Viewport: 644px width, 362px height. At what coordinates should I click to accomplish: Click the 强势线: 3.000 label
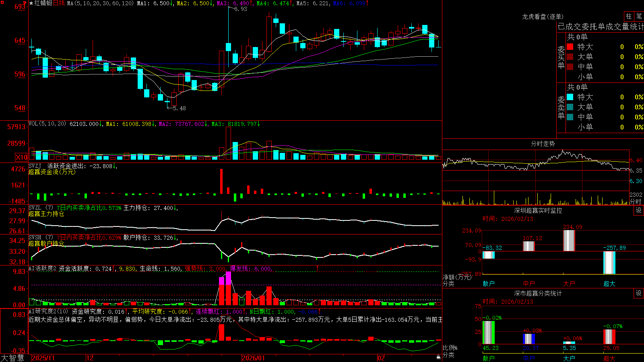point(206,269)
